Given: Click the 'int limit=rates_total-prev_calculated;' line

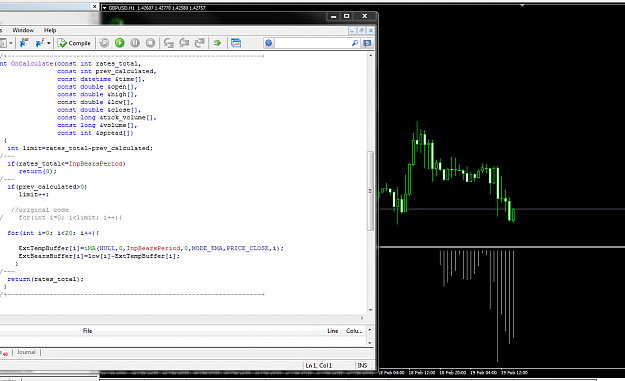Looking at the screenshot, I should pos(80,148).
